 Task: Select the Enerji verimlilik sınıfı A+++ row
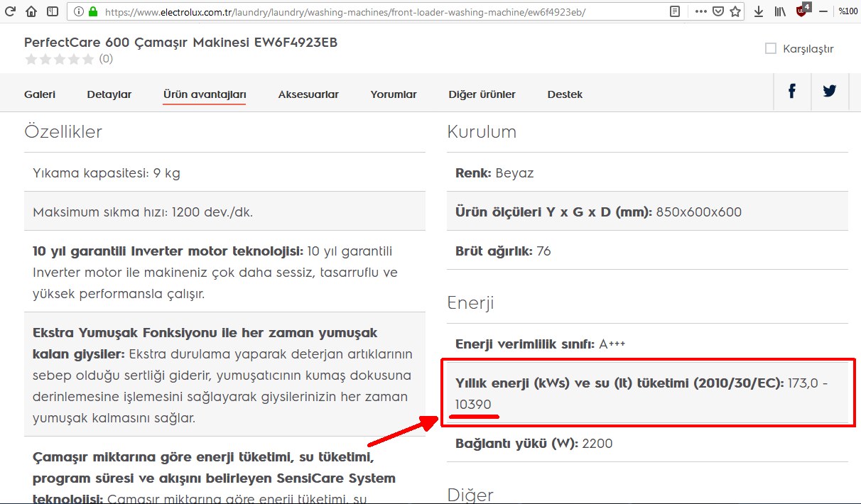648,344
